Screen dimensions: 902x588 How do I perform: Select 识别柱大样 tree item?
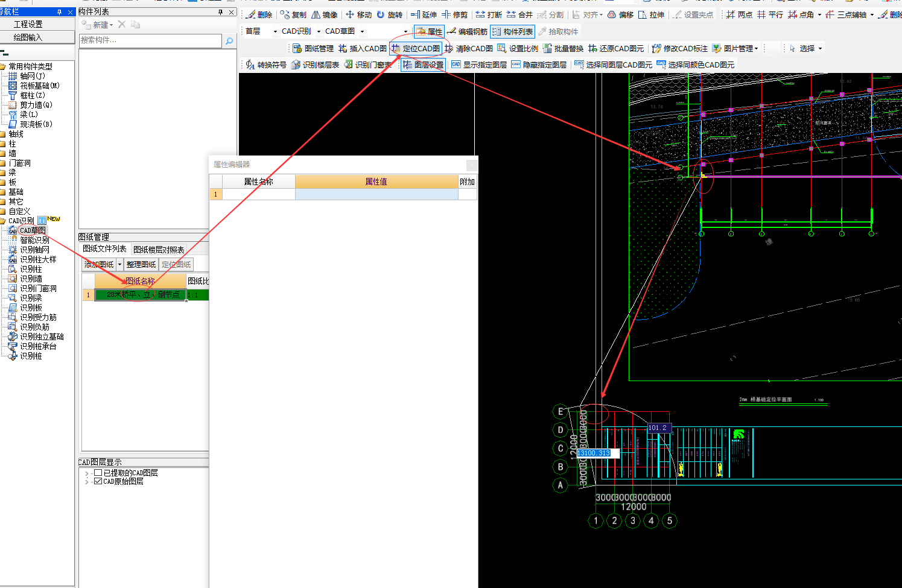38,259
